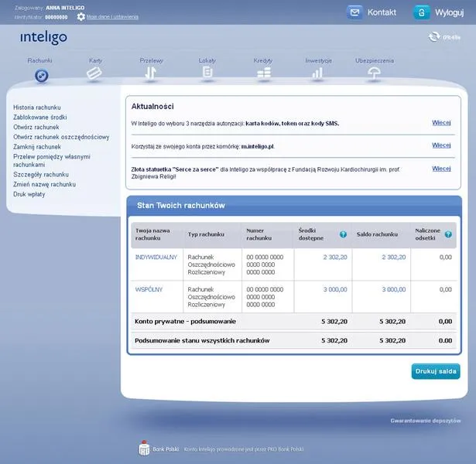Open Druk wpłaty sidebar link
This screenshot has height=464, width=476.
pyautogui.click(x=29, y=194)
